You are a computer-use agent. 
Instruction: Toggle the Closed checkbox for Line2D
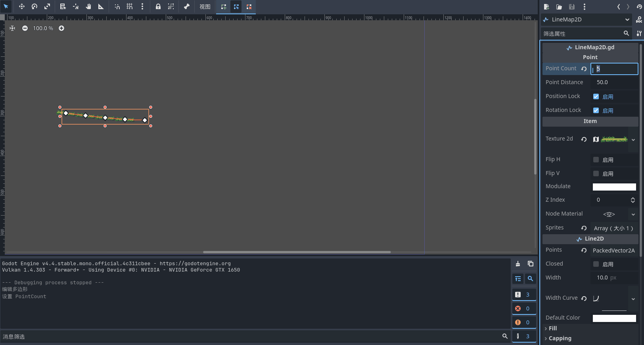tap(596, 264)
